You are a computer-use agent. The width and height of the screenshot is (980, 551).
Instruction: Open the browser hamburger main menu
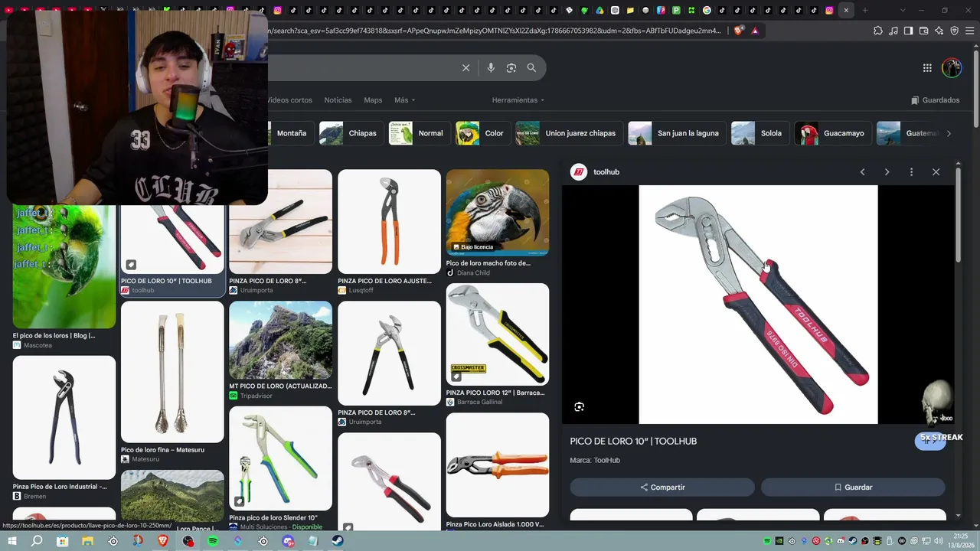[x=970, y=31]
